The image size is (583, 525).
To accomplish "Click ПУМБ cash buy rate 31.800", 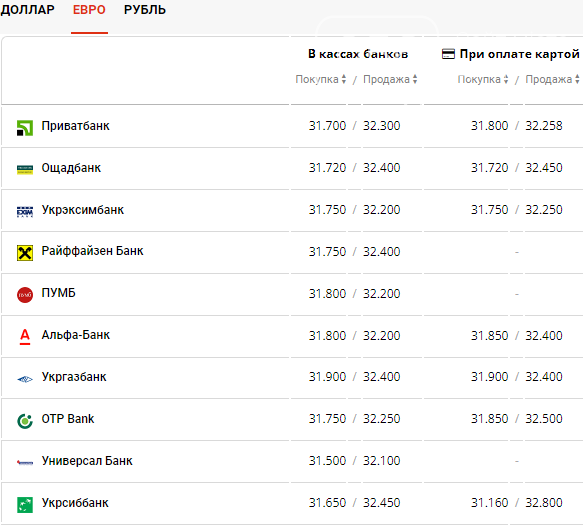I will point(327,294).
